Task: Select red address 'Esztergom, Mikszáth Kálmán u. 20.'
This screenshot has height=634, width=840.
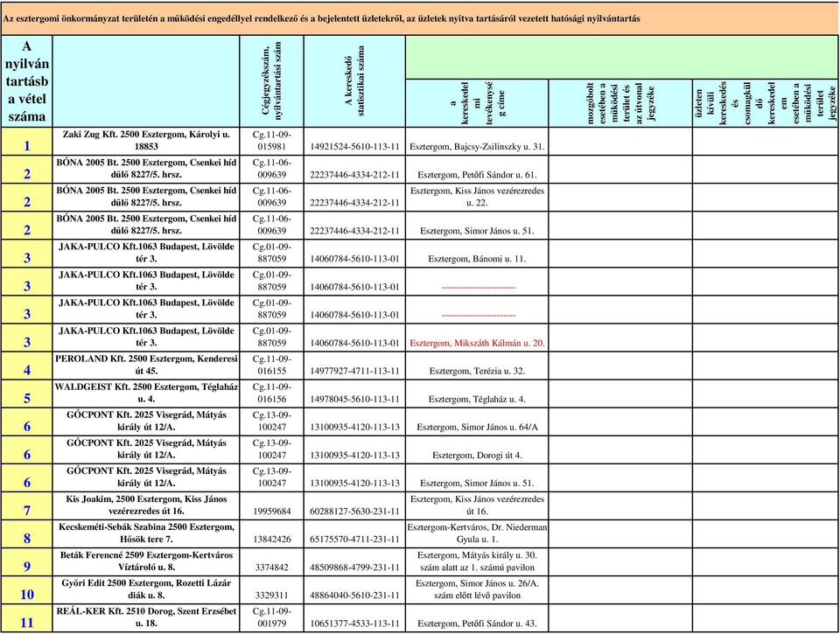Action: (478, 338)
